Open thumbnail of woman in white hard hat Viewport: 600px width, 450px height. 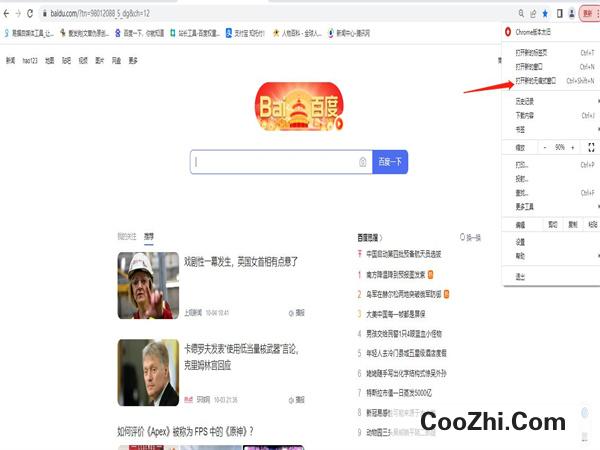click(148, 285)
